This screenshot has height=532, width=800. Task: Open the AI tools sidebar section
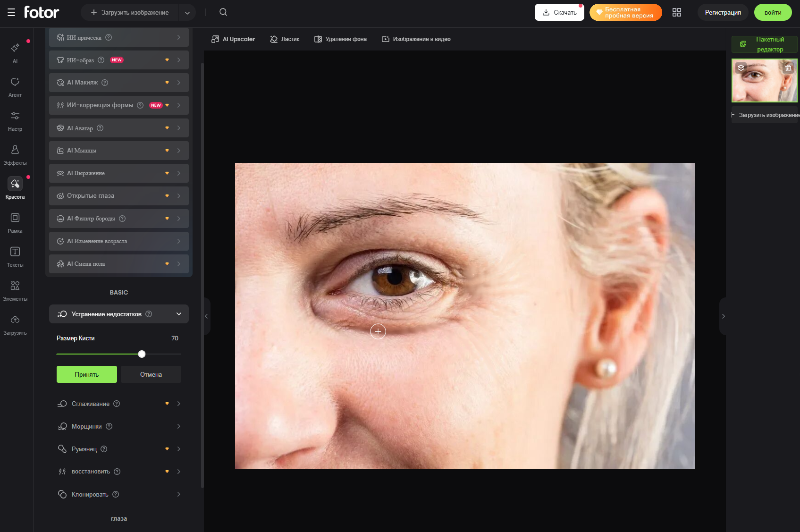[x=15, y=52]
